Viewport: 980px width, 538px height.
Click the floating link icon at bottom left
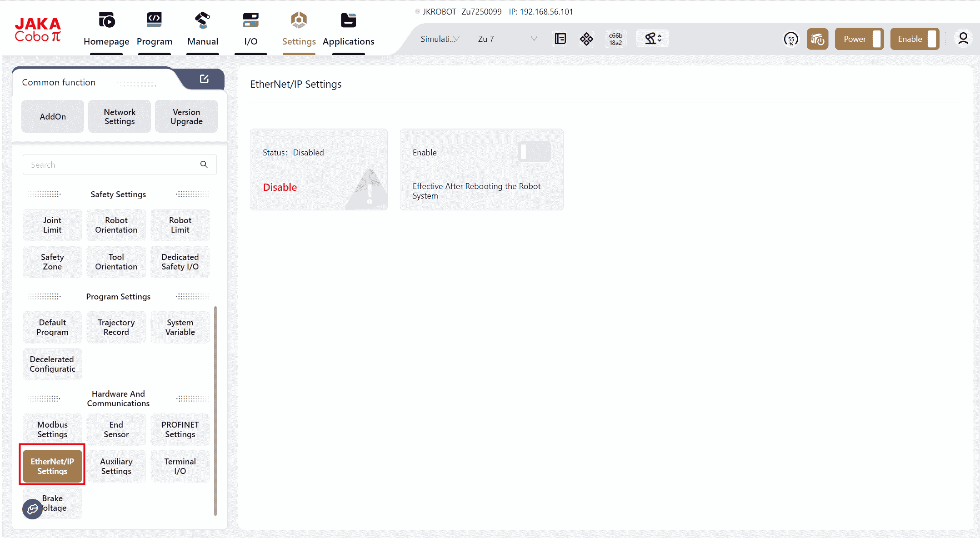32,509
